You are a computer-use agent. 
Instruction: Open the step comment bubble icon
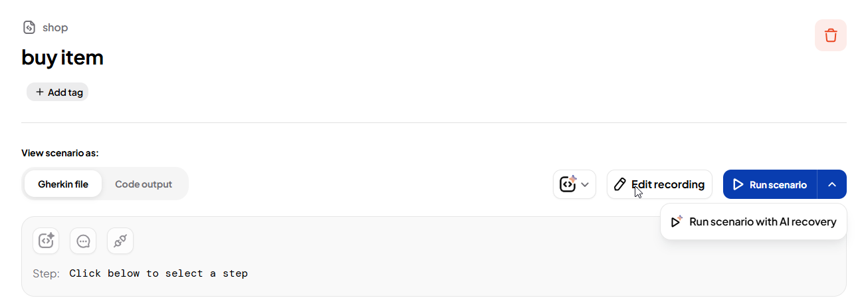pos(83,241)
